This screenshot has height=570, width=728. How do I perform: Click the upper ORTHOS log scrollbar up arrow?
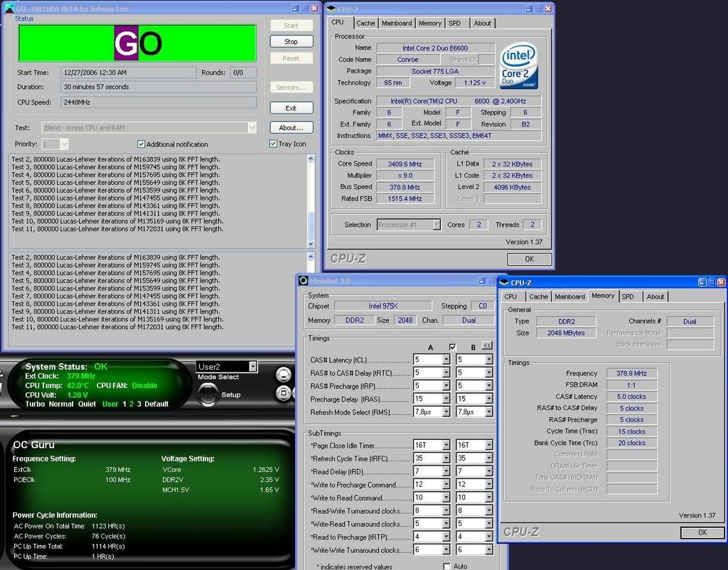(311, 158)
